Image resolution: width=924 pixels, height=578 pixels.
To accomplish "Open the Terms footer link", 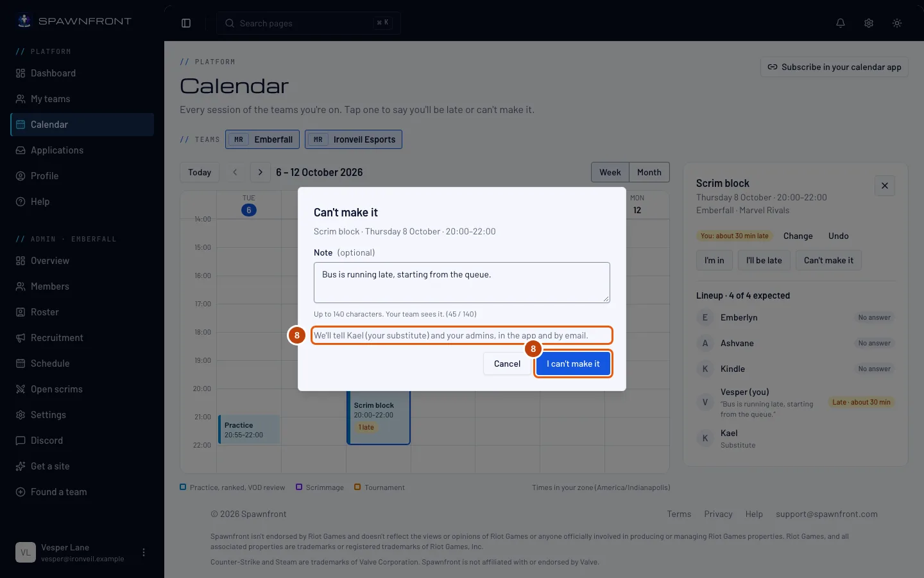I will pyautogui.click(x=679, y=514).
